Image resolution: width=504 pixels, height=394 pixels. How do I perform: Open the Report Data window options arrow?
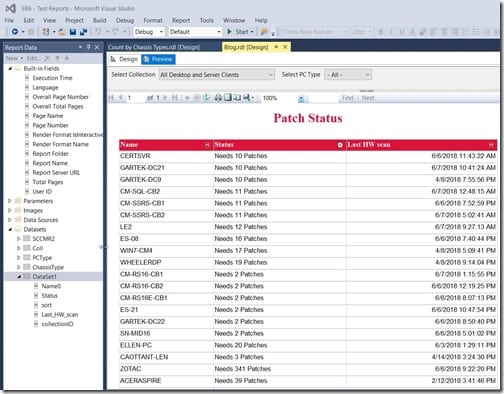80,47
